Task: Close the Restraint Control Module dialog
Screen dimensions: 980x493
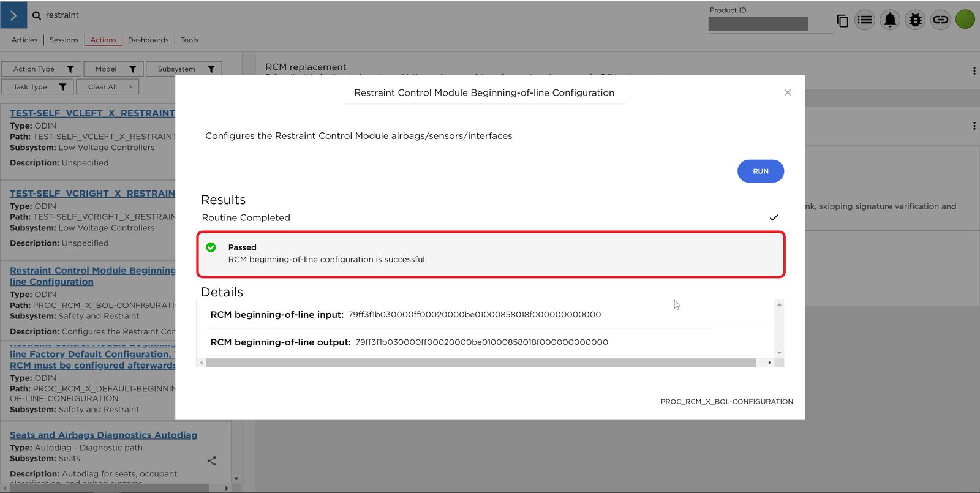Action: coord(788,92)
